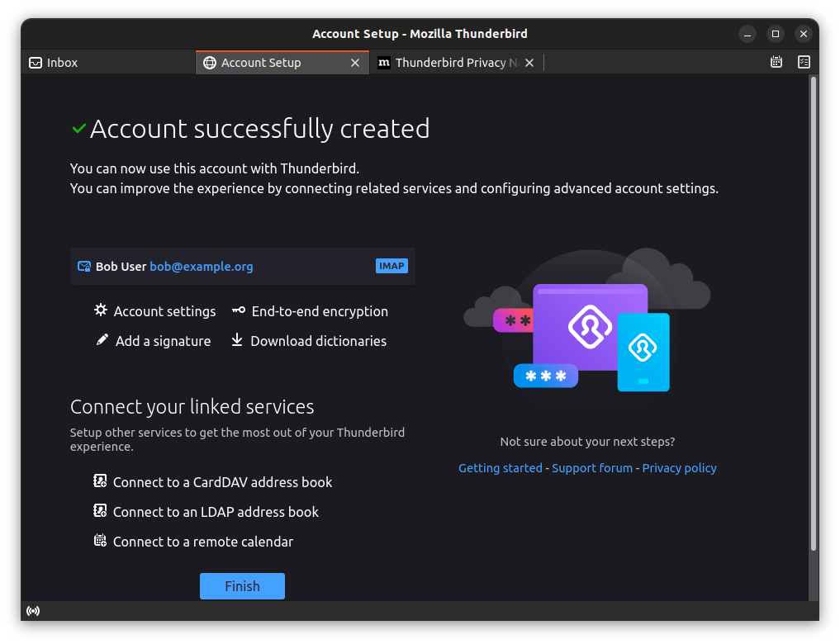Screen dimensions: 840x644
Task: Open the Privacy policy link
Action: pos(679,468)
